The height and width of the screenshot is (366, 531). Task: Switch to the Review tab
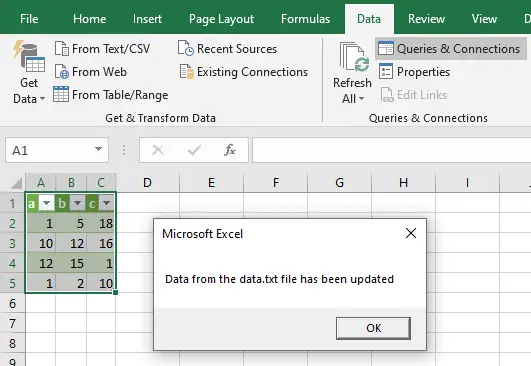426,19
